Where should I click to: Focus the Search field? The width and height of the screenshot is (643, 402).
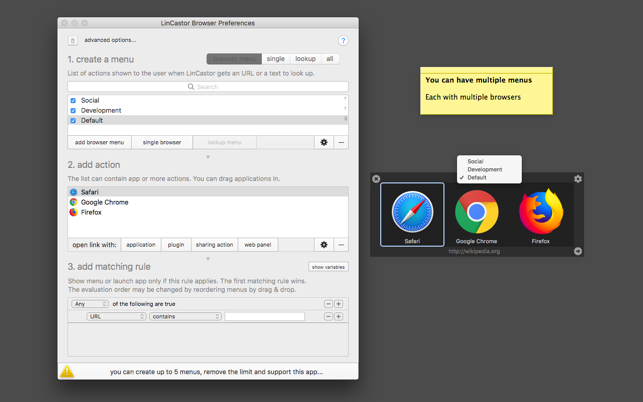click(208, 87)
